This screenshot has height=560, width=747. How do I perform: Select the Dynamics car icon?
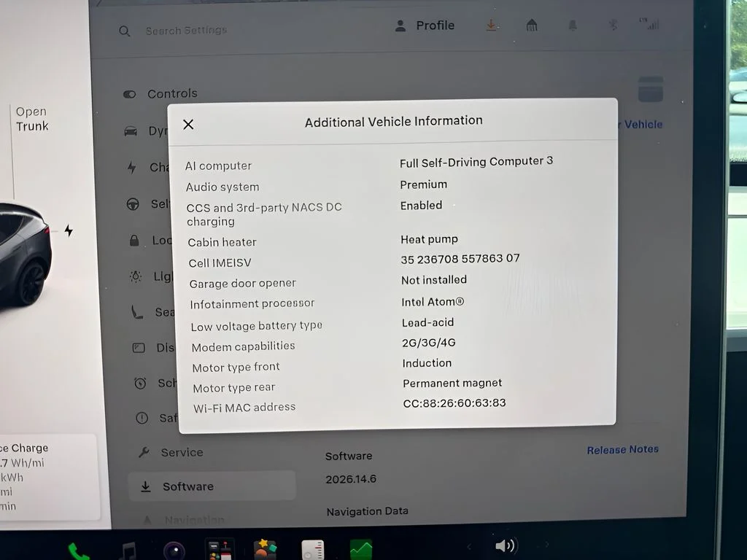click(x=131, y=131)
